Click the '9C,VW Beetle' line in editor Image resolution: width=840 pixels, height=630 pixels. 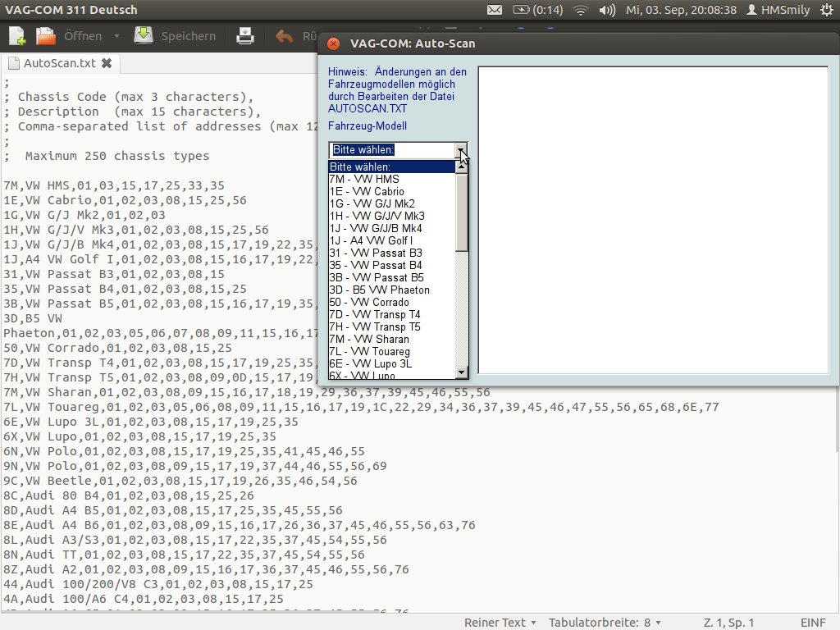(180, 481)
